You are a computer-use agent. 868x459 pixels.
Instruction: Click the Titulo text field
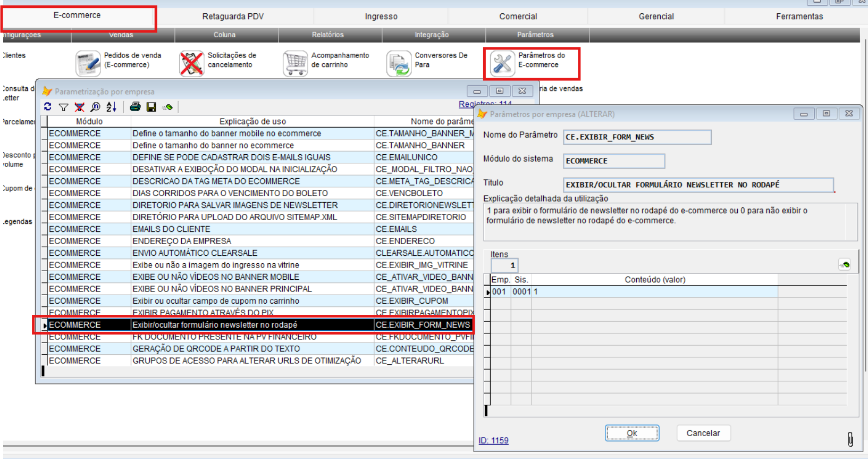[697, 185]
